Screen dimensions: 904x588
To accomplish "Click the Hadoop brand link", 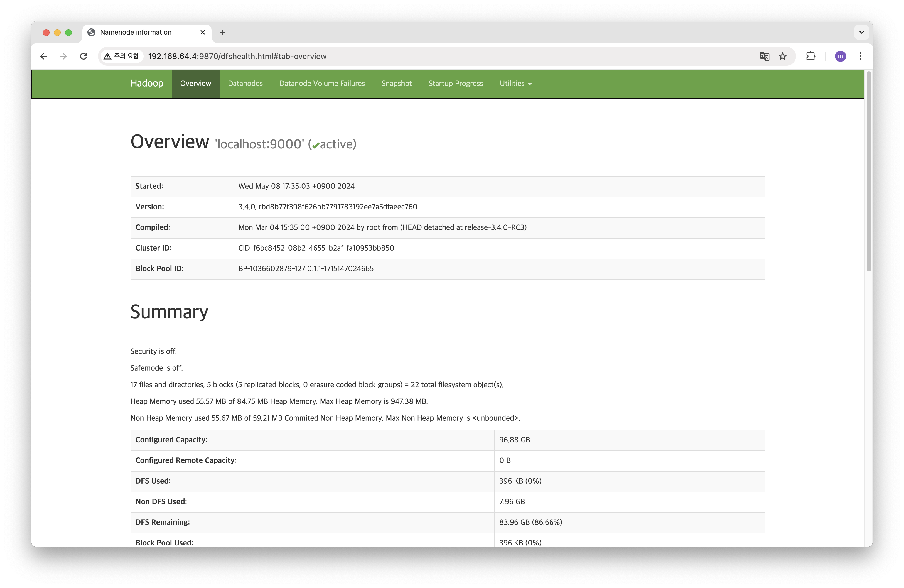I will [147, 83].
